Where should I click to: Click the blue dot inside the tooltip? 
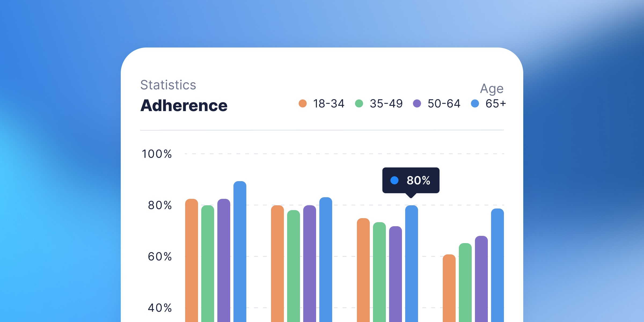(394, 180)
